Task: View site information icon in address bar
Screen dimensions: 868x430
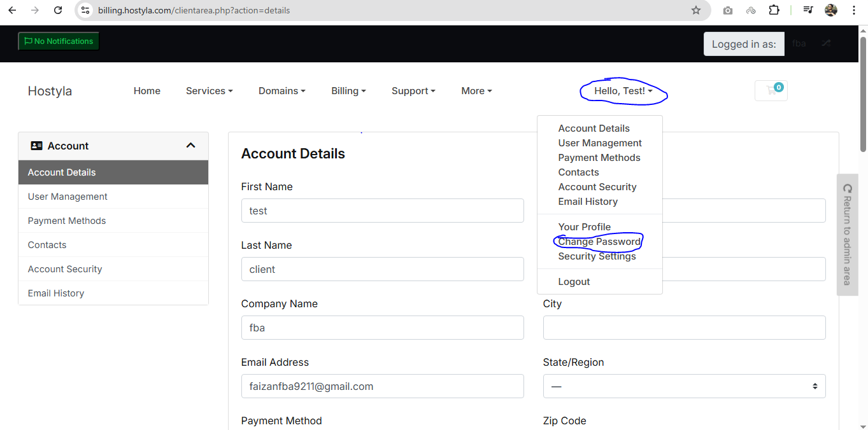Action: point(85,10)
